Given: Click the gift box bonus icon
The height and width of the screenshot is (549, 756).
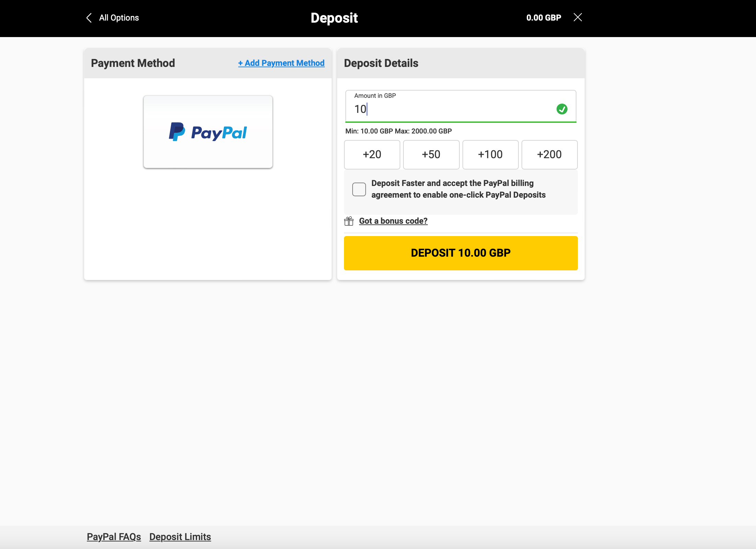Looking at the screenshot, I should click(x=349, y=221).
